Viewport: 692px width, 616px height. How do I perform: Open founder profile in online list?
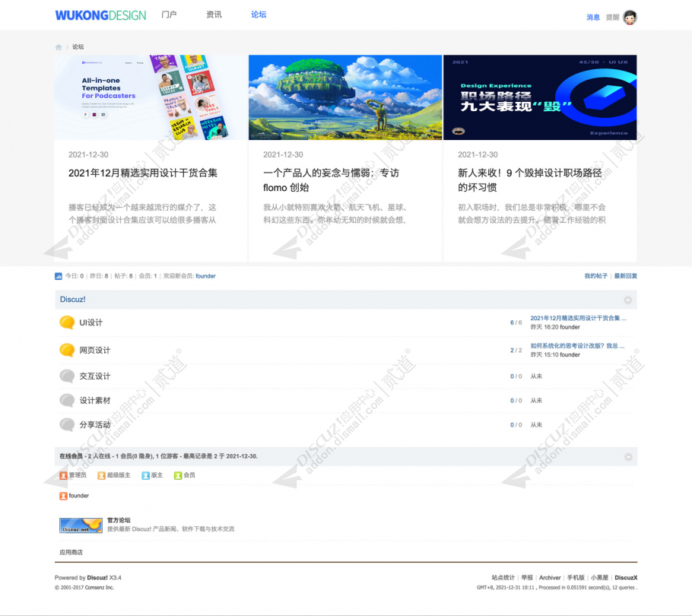pos(79,496)
